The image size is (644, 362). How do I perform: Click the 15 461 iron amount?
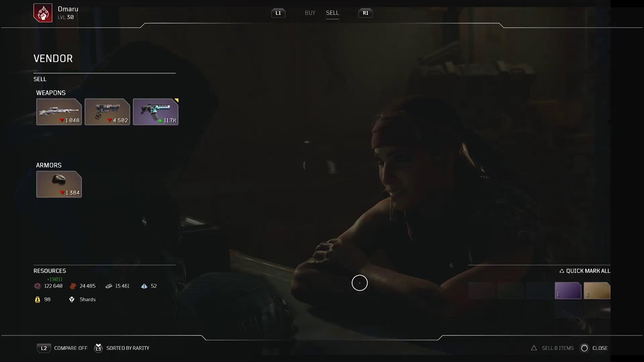click(122, 286)
